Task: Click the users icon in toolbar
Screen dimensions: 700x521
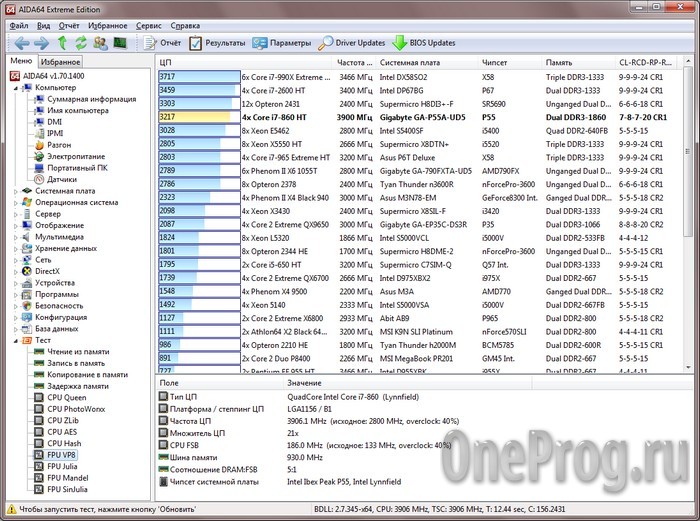Action: click(x=100, y=43)
